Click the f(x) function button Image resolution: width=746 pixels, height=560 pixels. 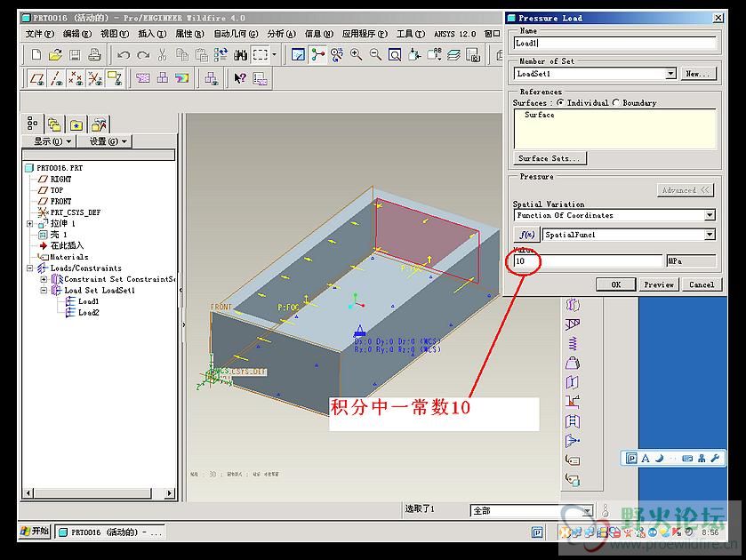(x=526, y=235)
